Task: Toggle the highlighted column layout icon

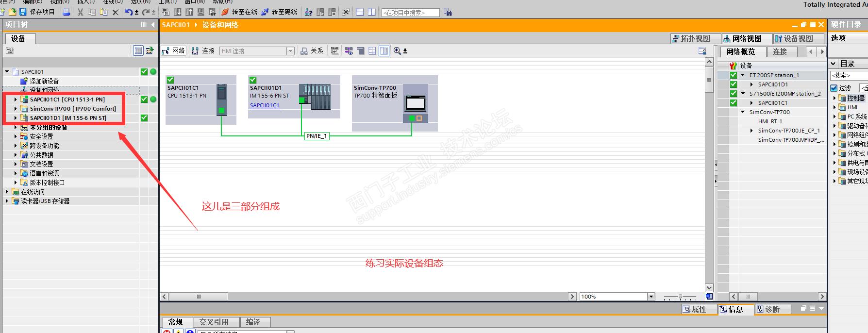Action: click(x=384, y=50)
